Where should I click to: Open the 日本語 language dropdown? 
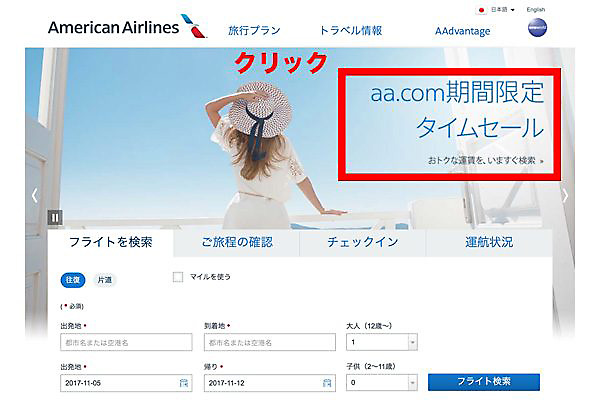tap(503, 10)
